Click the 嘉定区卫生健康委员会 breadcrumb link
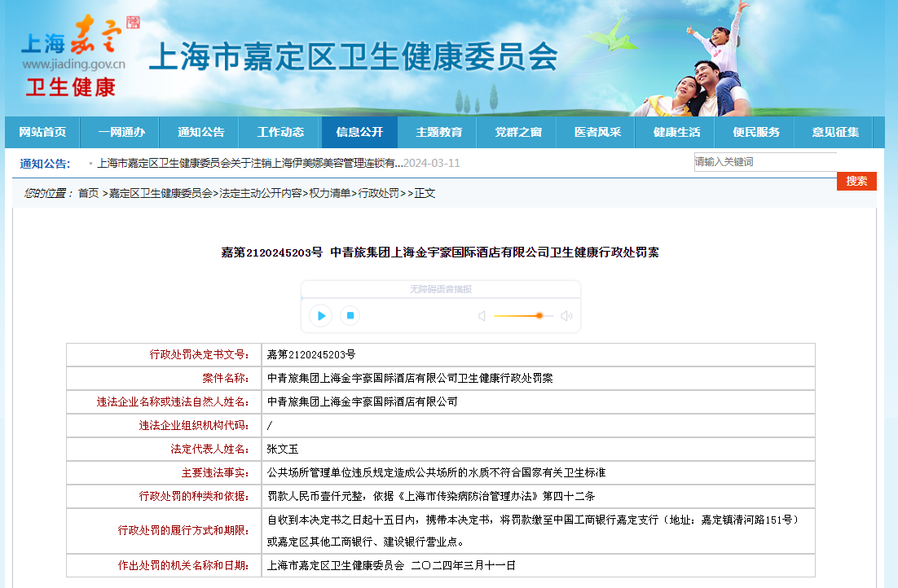The image size is (898, 588). point(161,194)
